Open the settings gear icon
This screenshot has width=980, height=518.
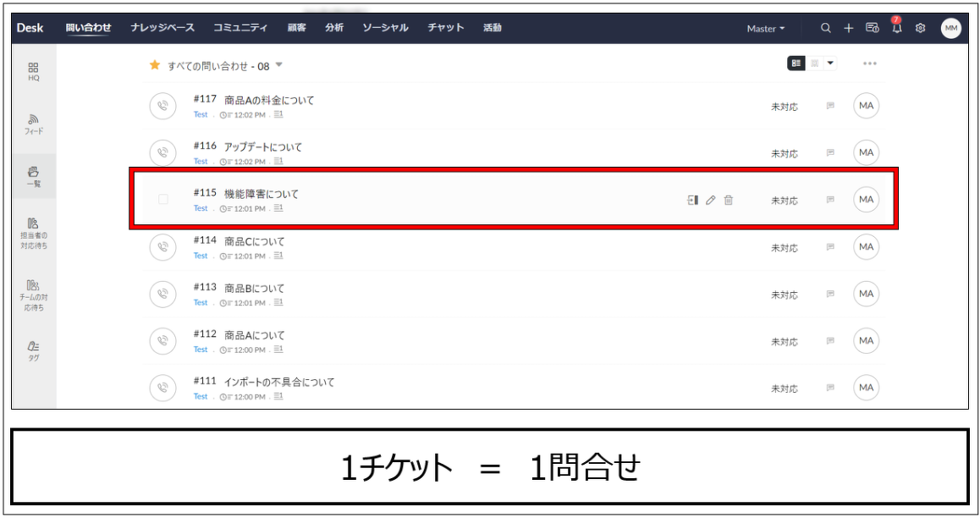[920, 28]
